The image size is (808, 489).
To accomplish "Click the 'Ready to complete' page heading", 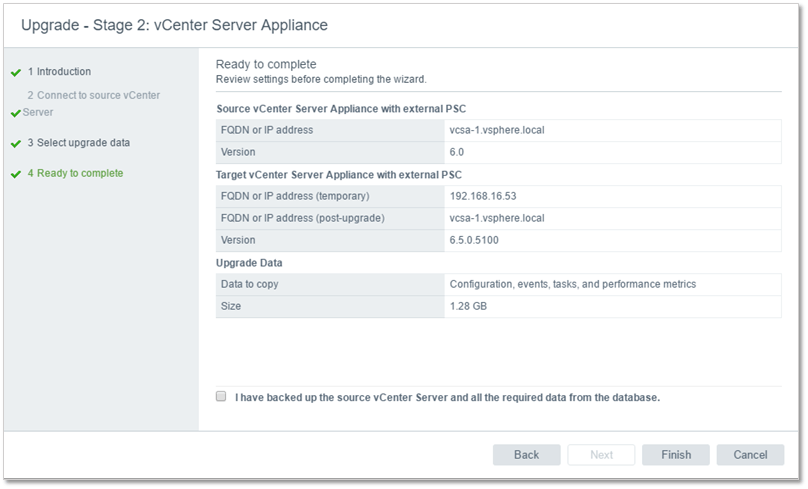I will pos(266,64).
